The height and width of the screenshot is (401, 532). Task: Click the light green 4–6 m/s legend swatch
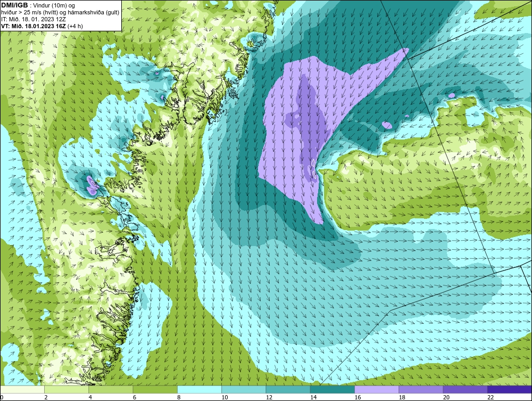(x=111, y=389)
